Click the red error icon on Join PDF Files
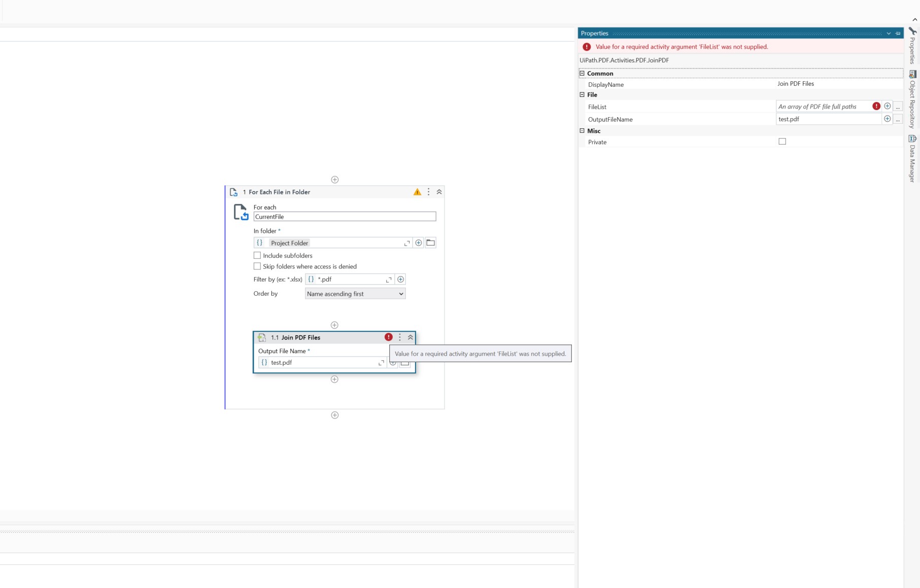 pos(388,337)
